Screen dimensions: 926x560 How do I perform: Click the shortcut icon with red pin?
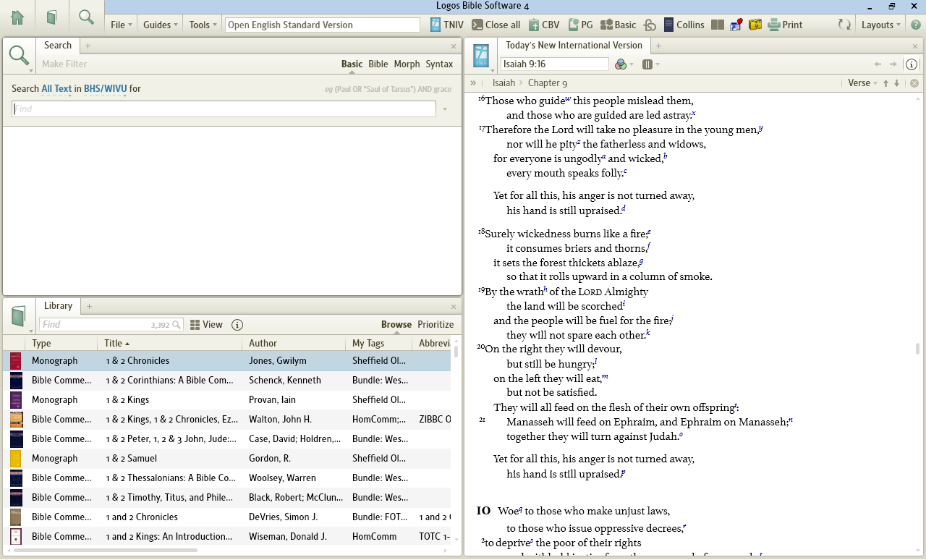click(736, 25)
